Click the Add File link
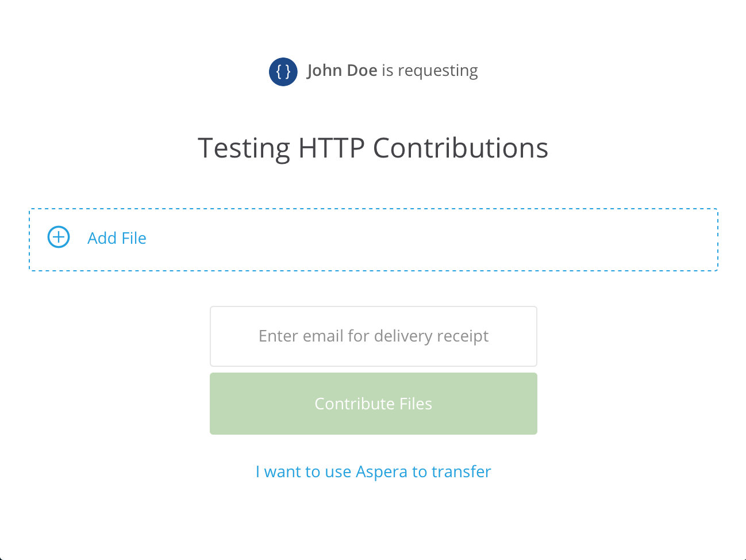Image resolution: width=746 pixels, height=560 pixels. pyautogui.click(x=117, y=238)
